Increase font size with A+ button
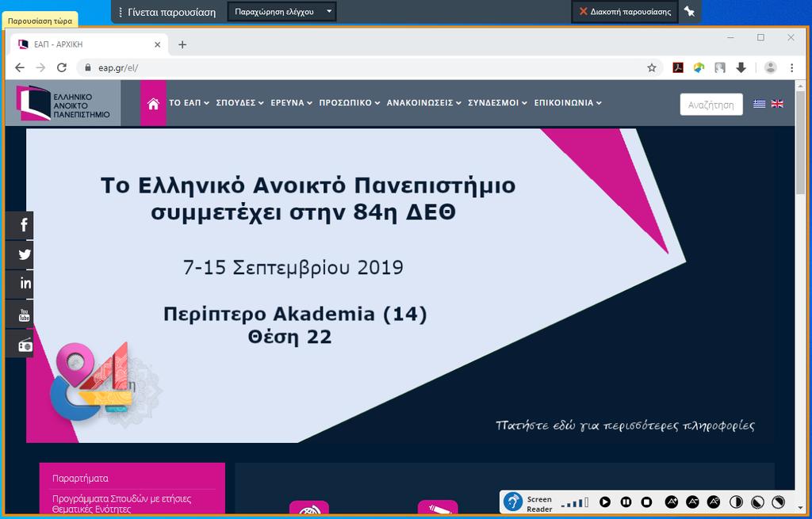Screen dimensions: 812x519 [671, 502]
